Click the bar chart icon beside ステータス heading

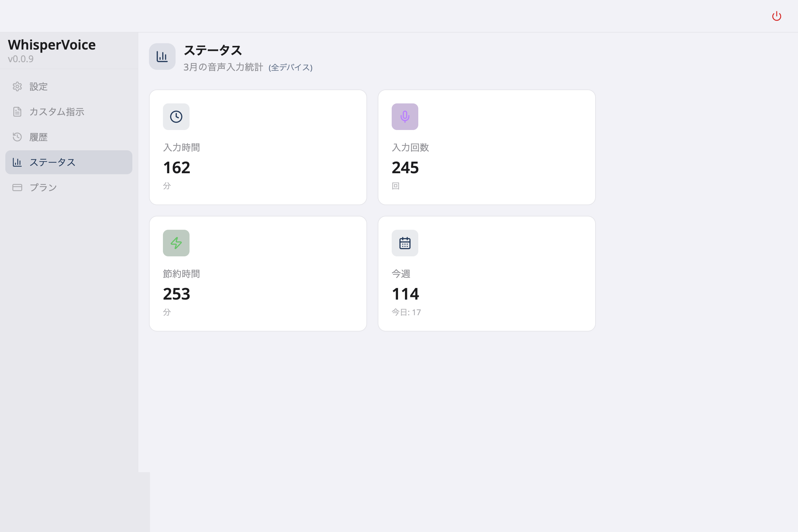click(162, 57)
